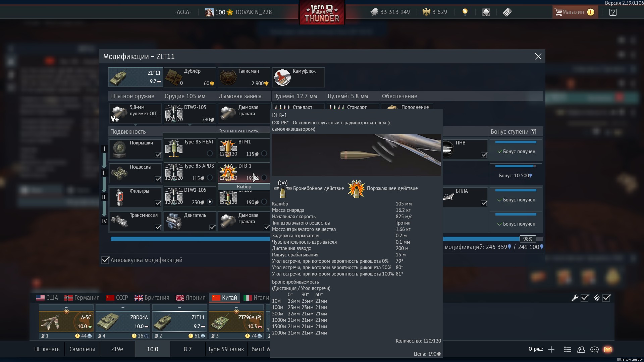Image resolution: width=644 pixels, height=362 pixels.
Task: Open the Самолеты preset
Action: point(82,349)
